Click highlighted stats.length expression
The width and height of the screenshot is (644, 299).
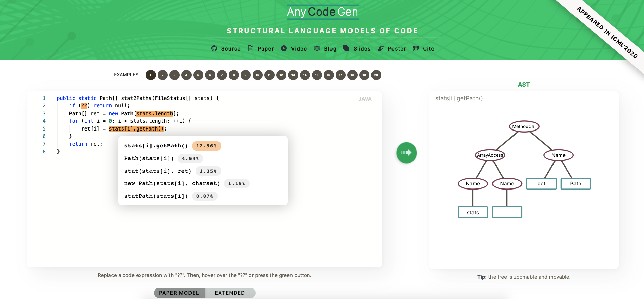tap(155, 114)
